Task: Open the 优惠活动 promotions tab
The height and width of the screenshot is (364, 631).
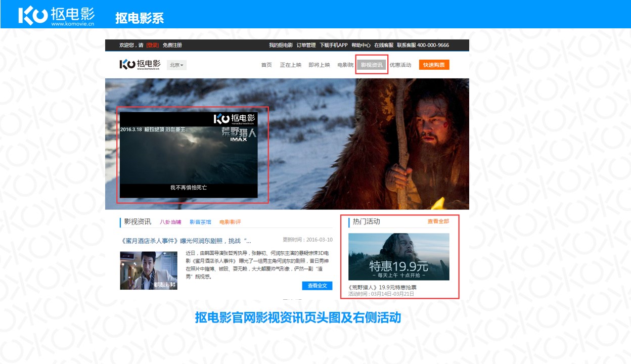Action: point(400,65)
